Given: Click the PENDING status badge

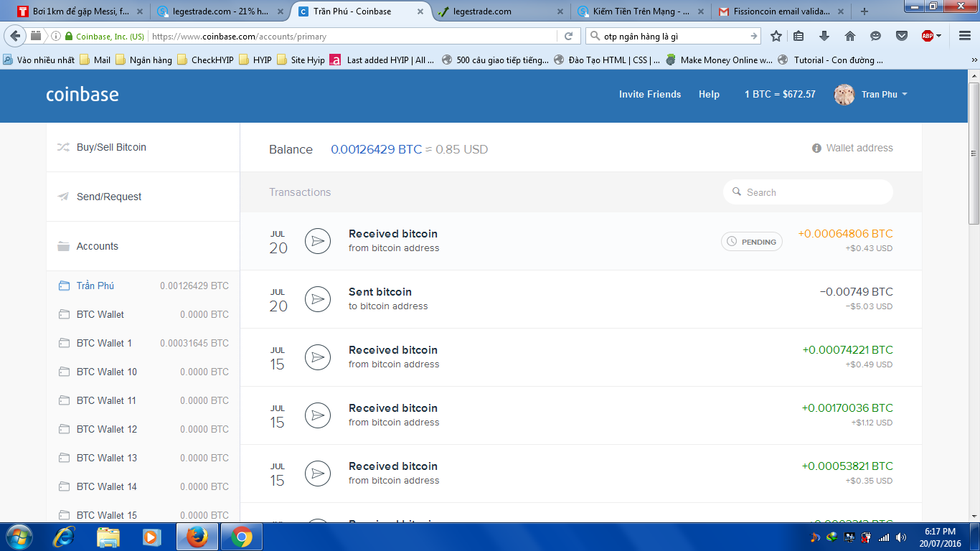Looking at the screenshot, I should coord(752,242).
